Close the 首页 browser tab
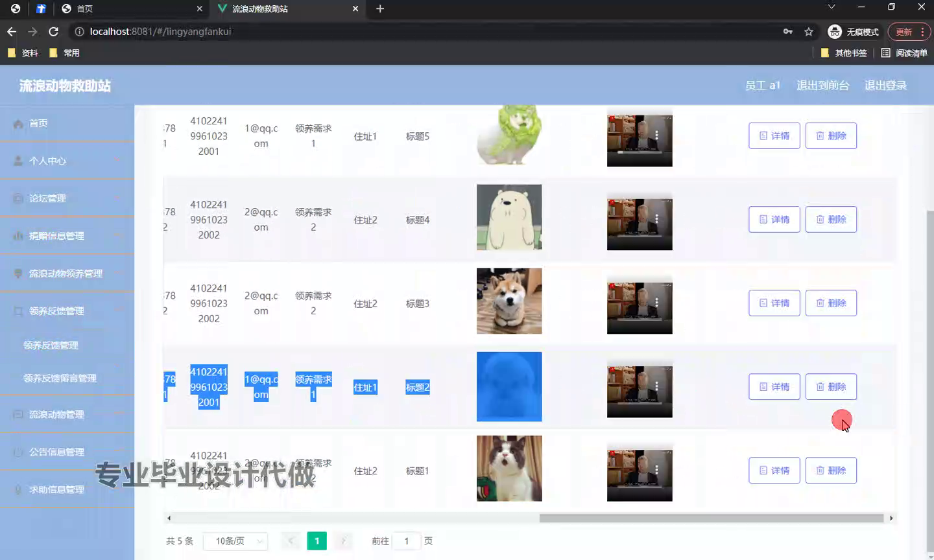Screen dimensions: 934x560 (200, 8)
